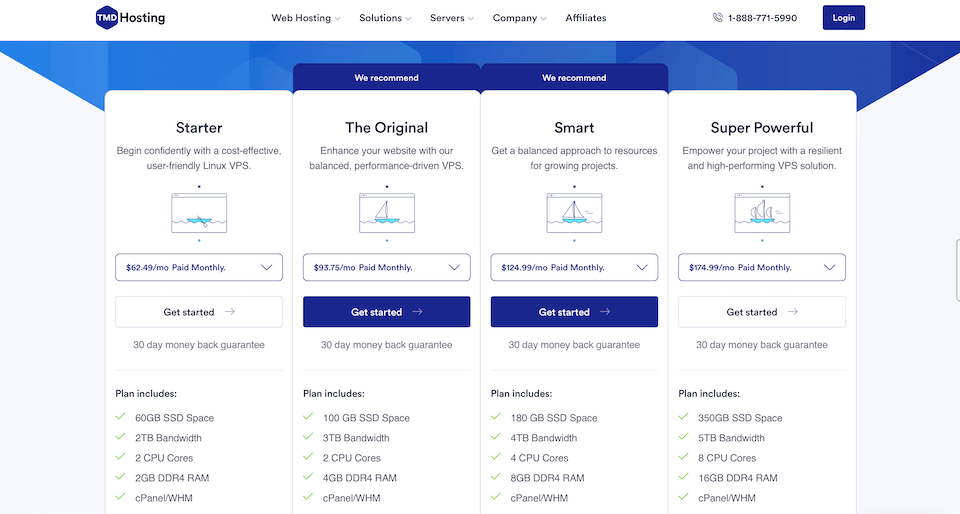The height and width of the screenshot is (514, 960).
Task: Click the Smart plan sailboat illustration
Action: tap(574, 213)
